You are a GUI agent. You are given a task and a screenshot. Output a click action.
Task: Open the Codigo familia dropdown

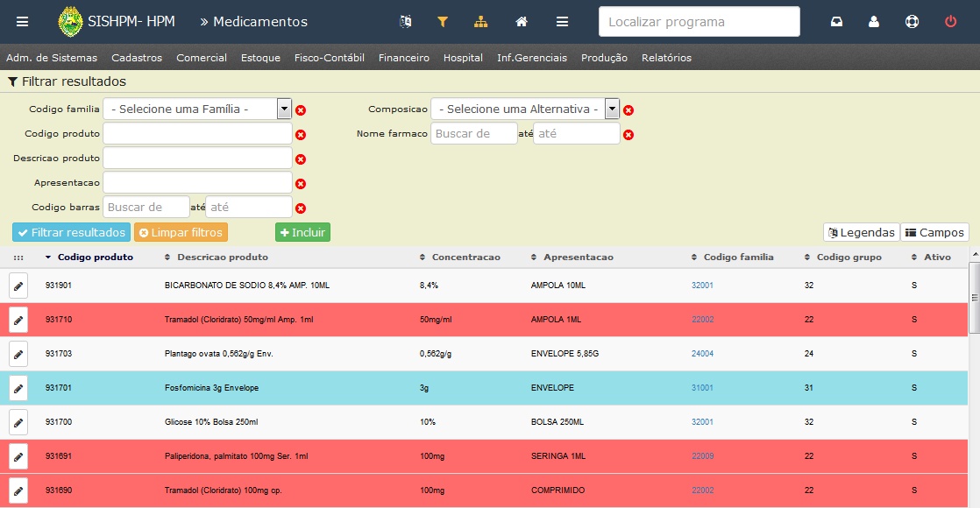pyautogui.click(x=197, y=109)
